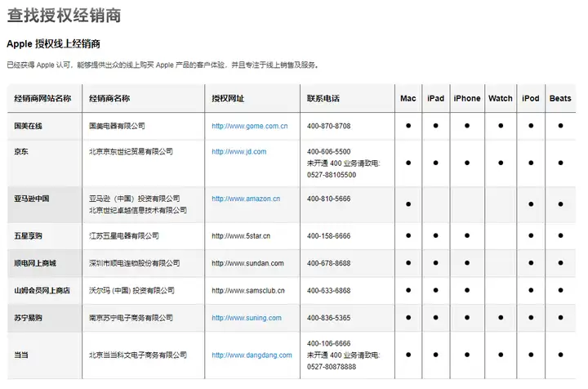The image size is (588, 389).
Task: Click company name 沃尔玛 (中国) 投资有限公司
Action: pos(131,290)
